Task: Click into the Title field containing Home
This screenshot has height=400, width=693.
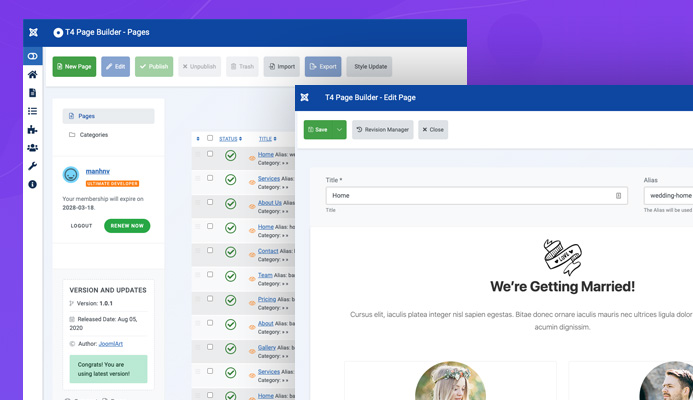Action: click(476, 195)
